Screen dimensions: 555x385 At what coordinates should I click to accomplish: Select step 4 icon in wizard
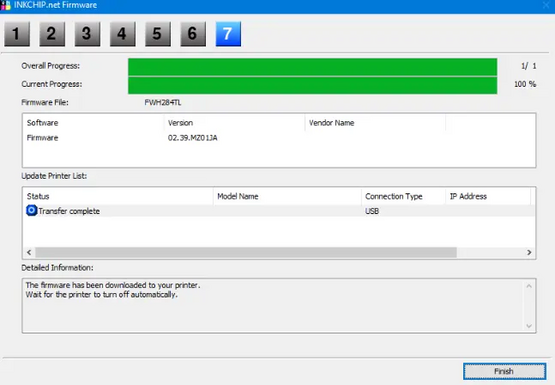(x=122, y=34)
